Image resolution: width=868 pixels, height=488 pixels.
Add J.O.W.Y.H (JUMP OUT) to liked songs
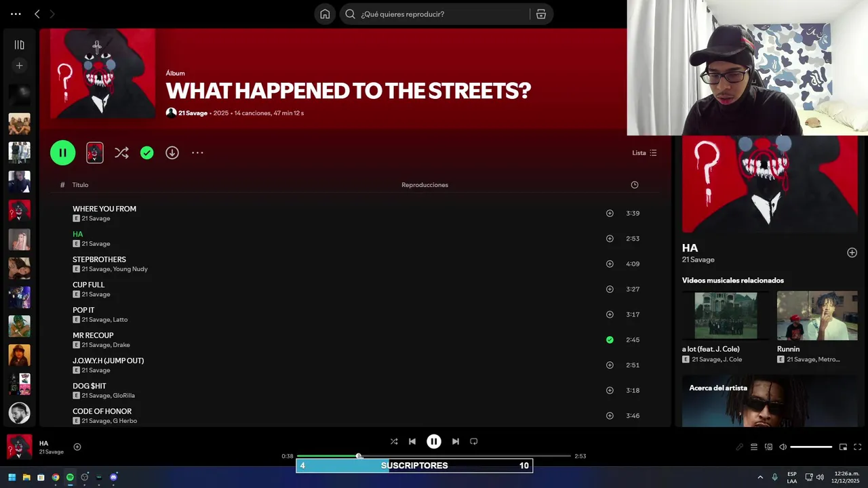[x=610, y=365]
